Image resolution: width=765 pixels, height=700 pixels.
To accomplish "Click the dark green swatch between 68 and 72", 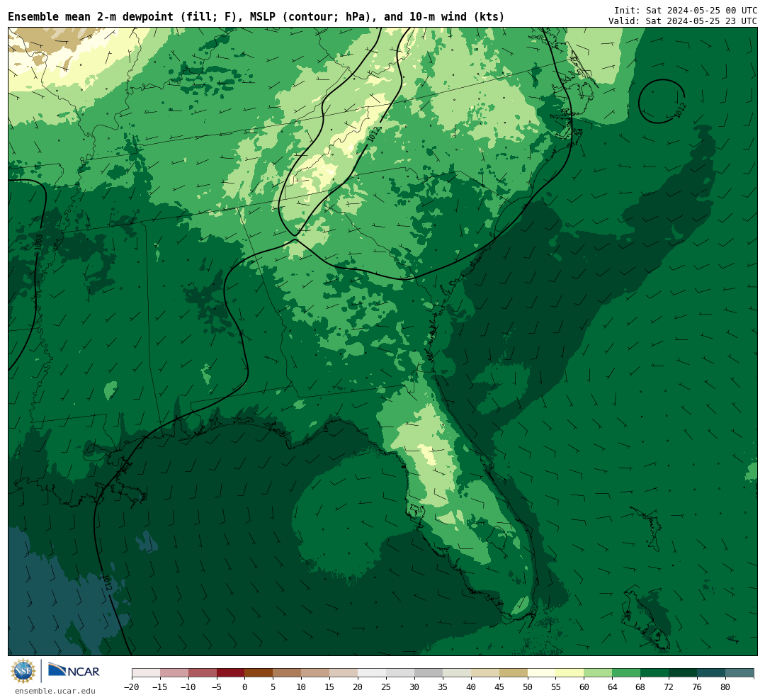I will pyautogui.click(x=654, y=673).
